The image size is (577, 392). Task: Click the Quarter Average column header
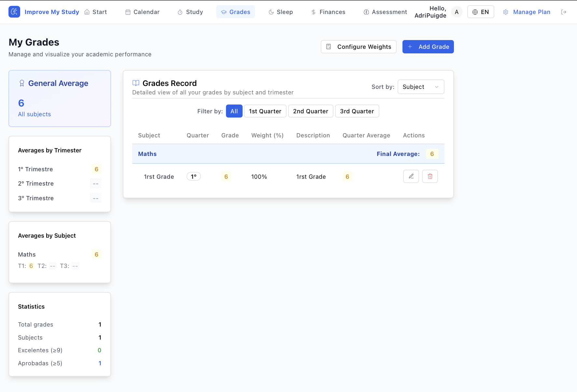click(x=366, y=135)
